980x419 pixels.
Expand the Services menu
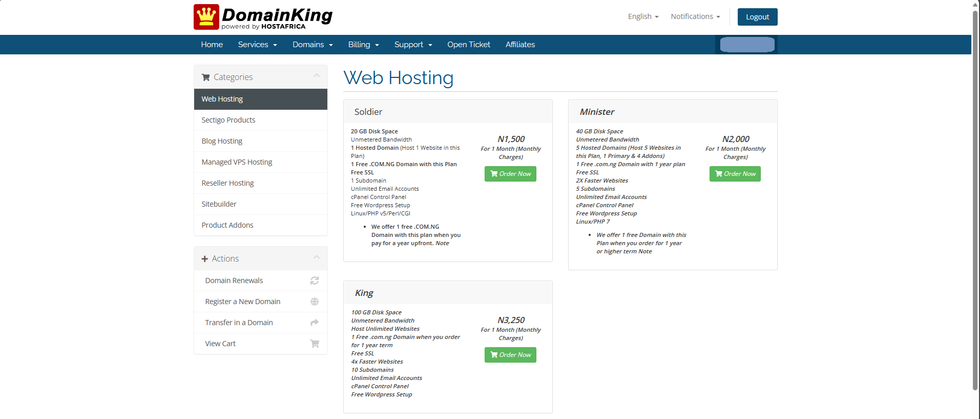click(257, 45)
